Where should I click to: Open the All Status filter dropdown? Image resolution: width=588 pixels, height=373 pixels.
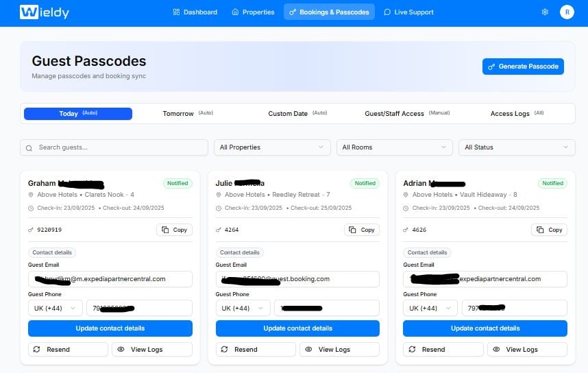pyautogui.click(x=517, y=147)
